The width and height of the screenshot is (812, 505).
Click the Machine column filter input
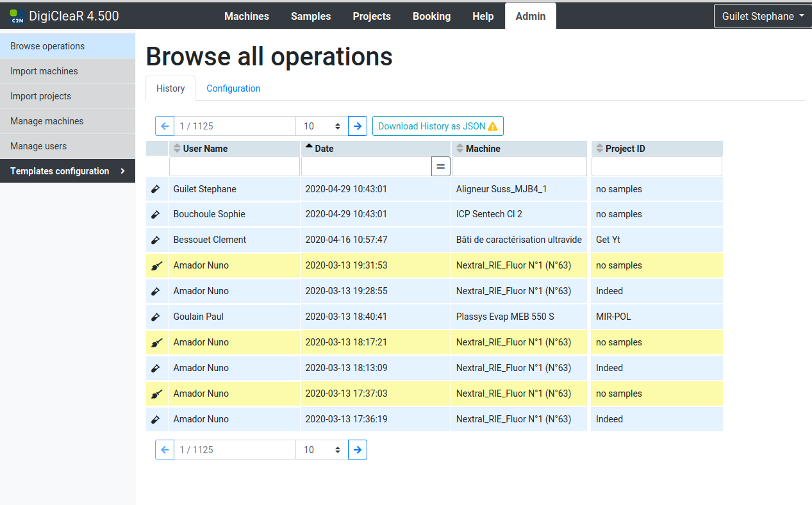(519, 167)
